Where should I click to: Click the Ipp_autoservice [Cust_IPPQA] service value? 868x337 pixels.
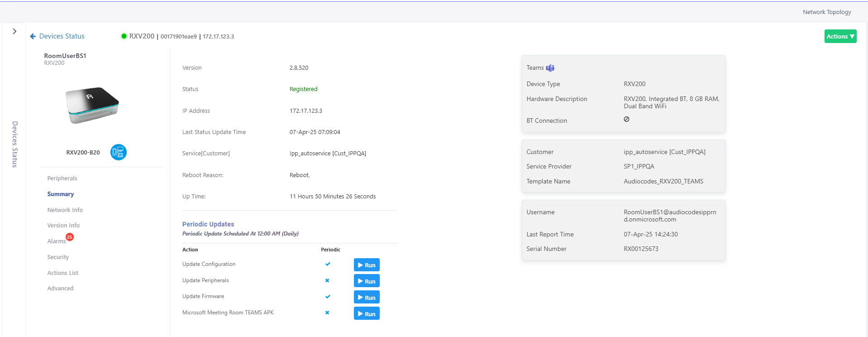tap(328, 153)
